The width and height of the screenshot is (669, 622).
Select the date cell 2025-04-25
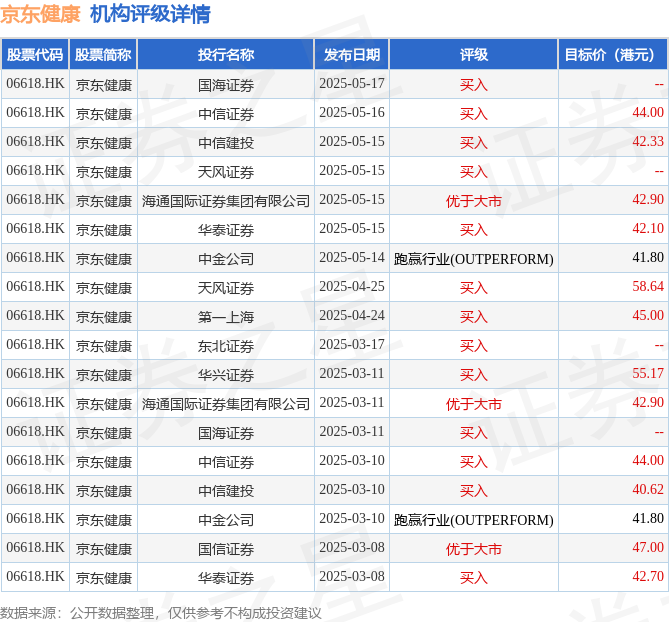tap(352, 287)
